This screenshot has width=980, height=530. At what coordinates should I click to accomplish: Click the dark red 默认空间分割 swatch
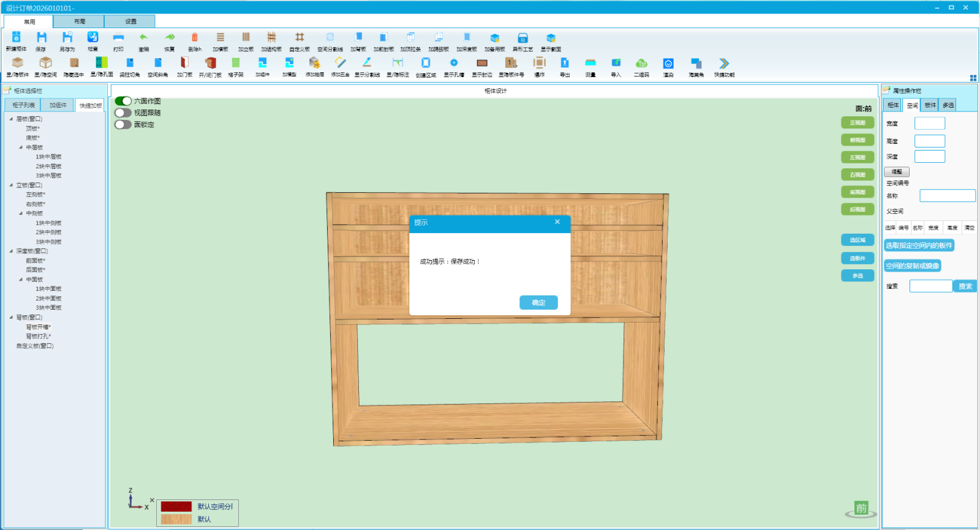[176, 507]
